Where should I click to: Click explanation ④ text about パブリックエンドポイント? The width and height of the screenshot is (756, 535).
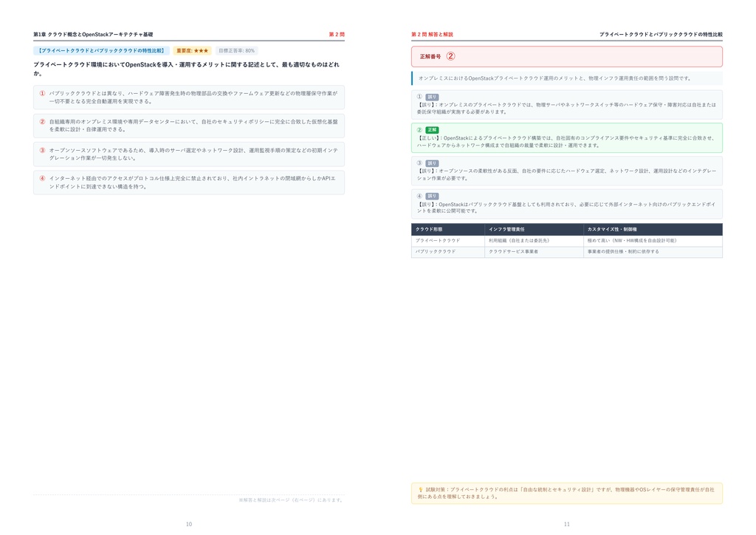point(566,208)
